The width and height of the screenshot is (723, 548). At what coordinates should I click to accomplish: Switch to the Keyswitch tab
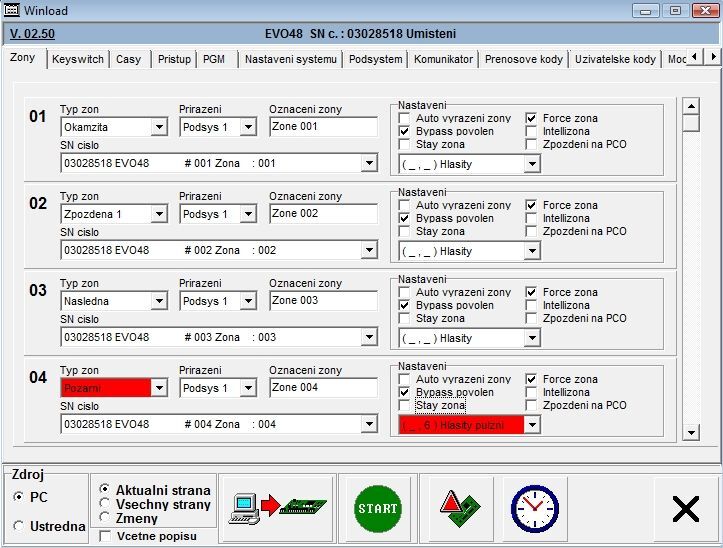pyautogui.click(x=77, y=59)
